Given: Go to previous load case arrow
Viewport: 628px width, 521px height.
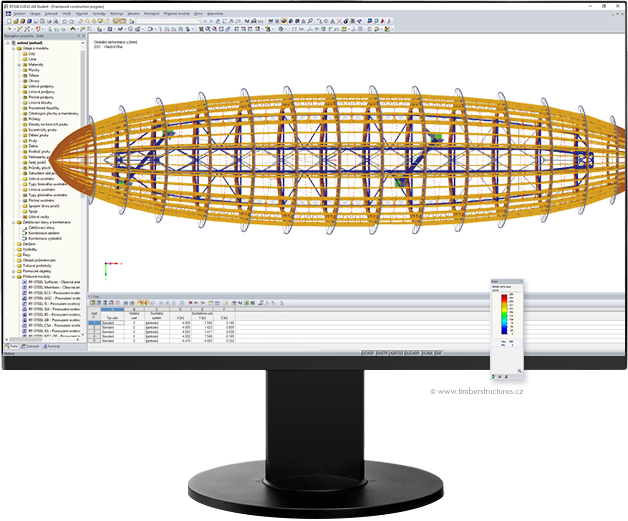Looking at the screenshot, I should (205, 21).
